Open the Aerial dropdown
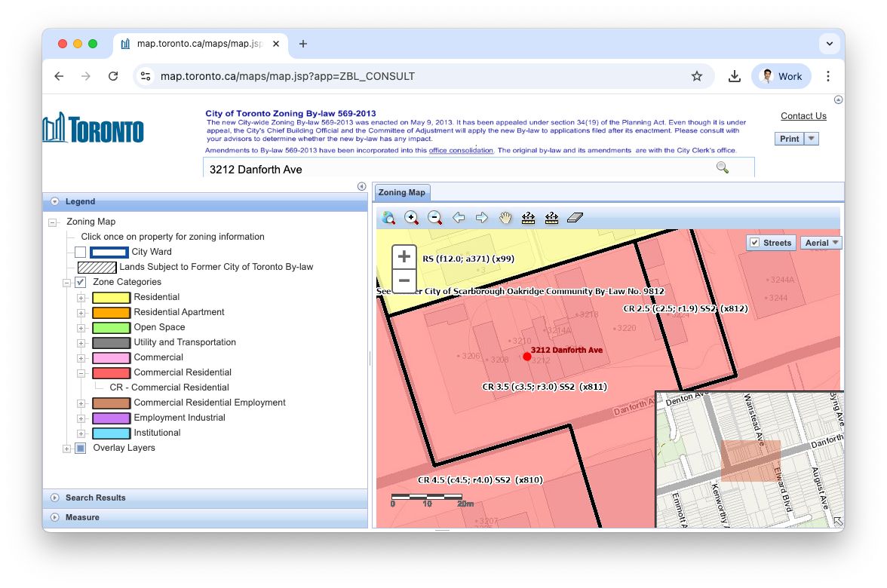Image resolution: width=887 pixels, height=588 pixels. tap(822, 243)
